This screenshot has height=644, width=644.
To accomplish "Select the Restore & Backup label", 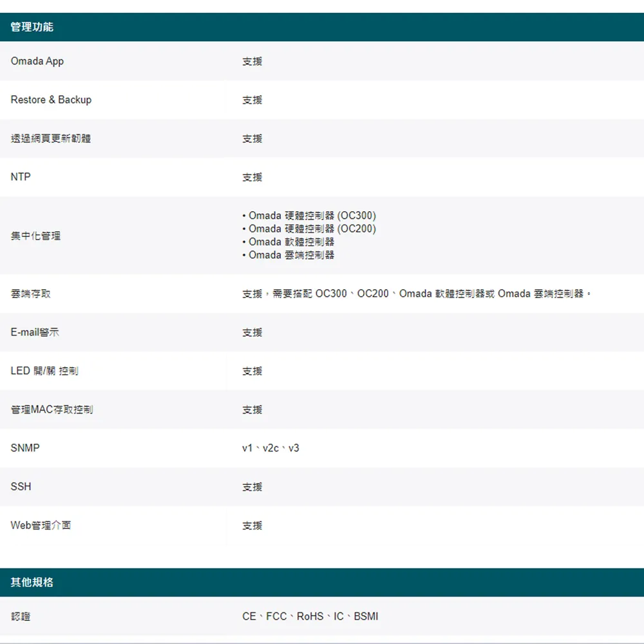I will (51, 100).
